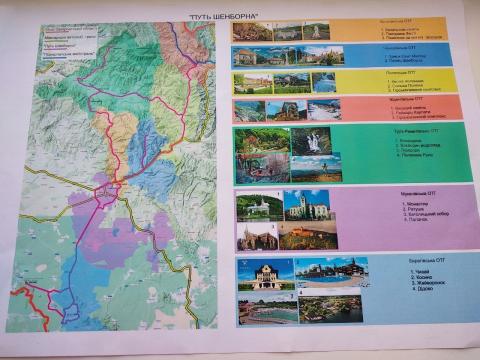Viewport: 480px width, 360px height.
Task: Open the aerial lake photo in bottom panel
Action: (x=330, y=306)
